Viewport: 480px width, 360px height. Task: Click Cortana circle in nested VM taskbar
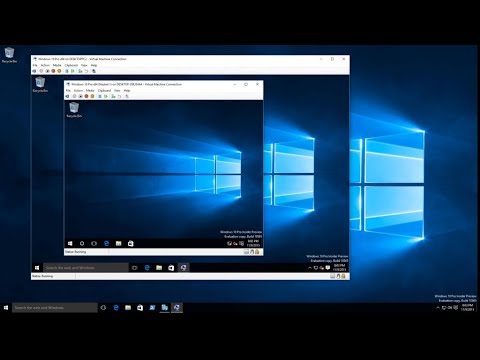pyautogui.click(x=82, y=243)
